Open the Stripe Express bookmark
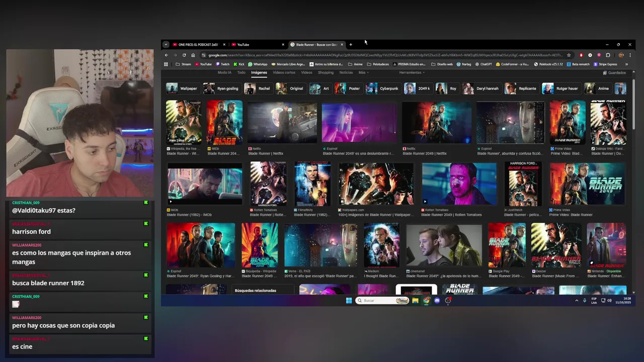 click(x=605, y=64)
